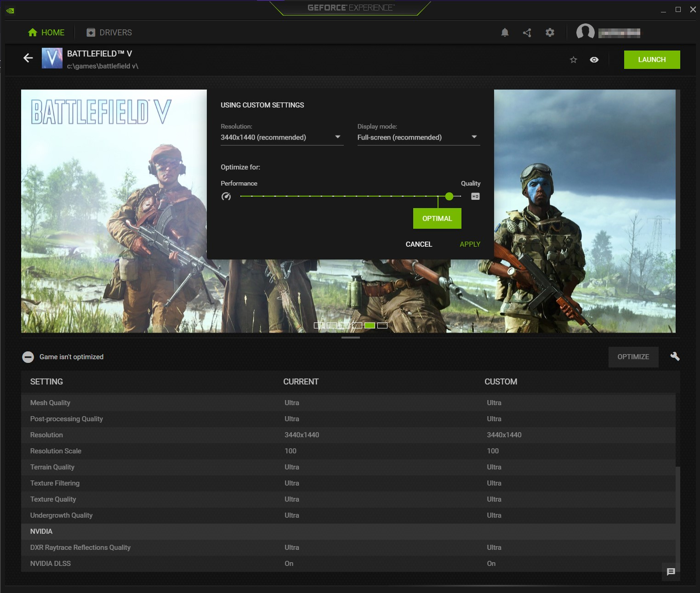Click the Texture Quality setting row
The width and height of the screenshot is (700, 593).
(x=348, y=499)
